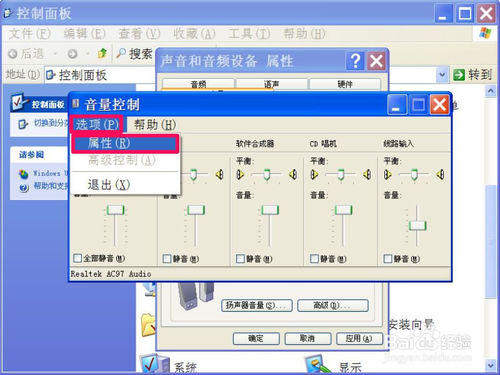
Task: Click the Back arrow icon in toolbar
Action: click(x=12, y=54)
